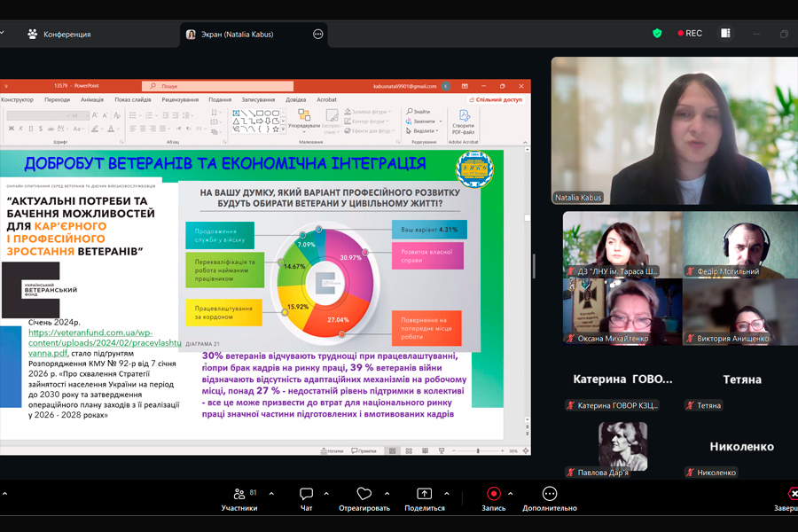Open the Конструктор ribbon tab
The height and width of the screenshot is (532, 798).
pos(17,100)
